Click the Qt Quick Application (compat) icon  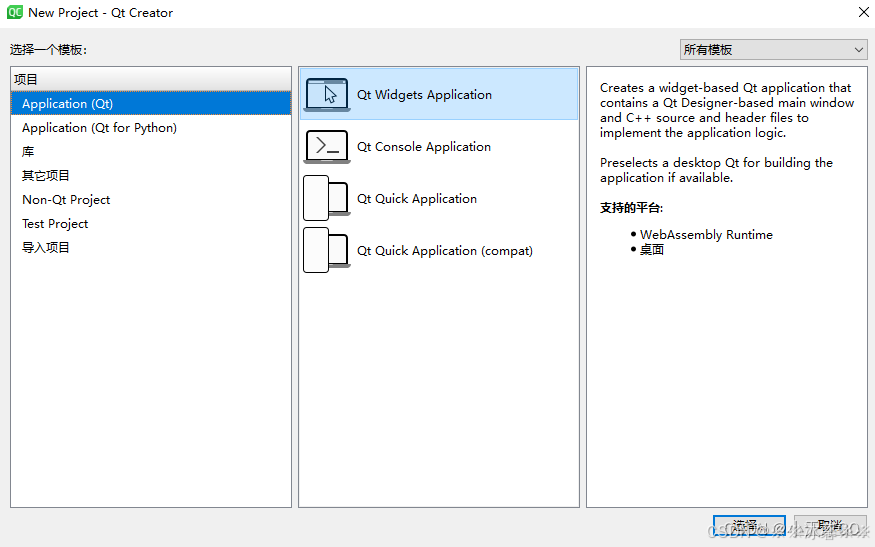click(326, 251)
